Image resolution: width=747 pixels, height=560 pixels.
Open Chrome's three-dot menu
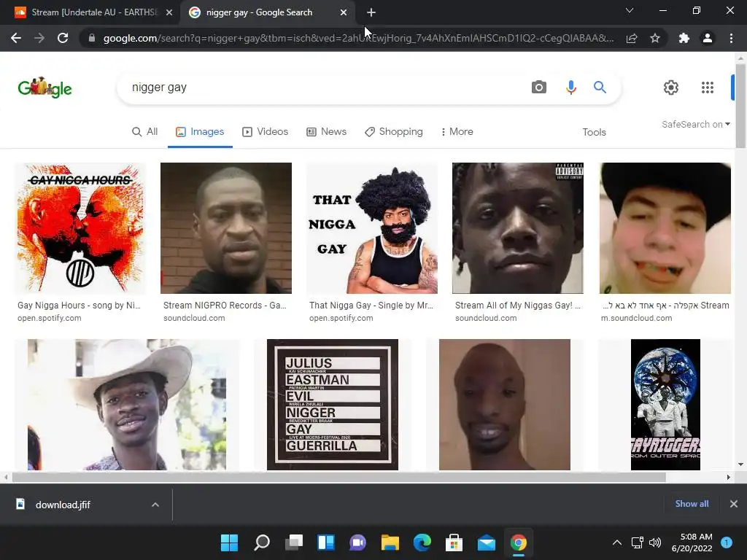(x=731, y=38)
